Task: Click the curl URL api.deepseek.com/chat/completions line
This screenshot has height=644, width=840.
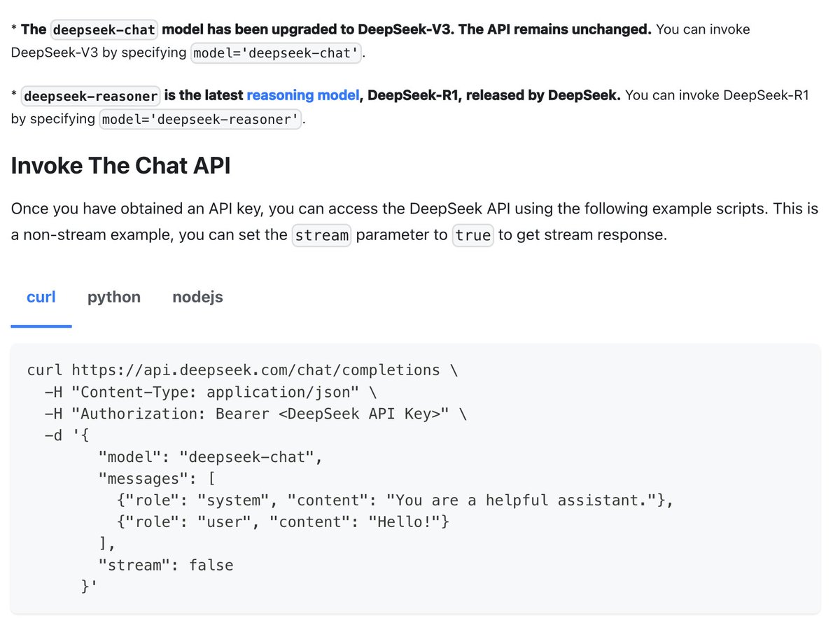Action: pos(242,370)
